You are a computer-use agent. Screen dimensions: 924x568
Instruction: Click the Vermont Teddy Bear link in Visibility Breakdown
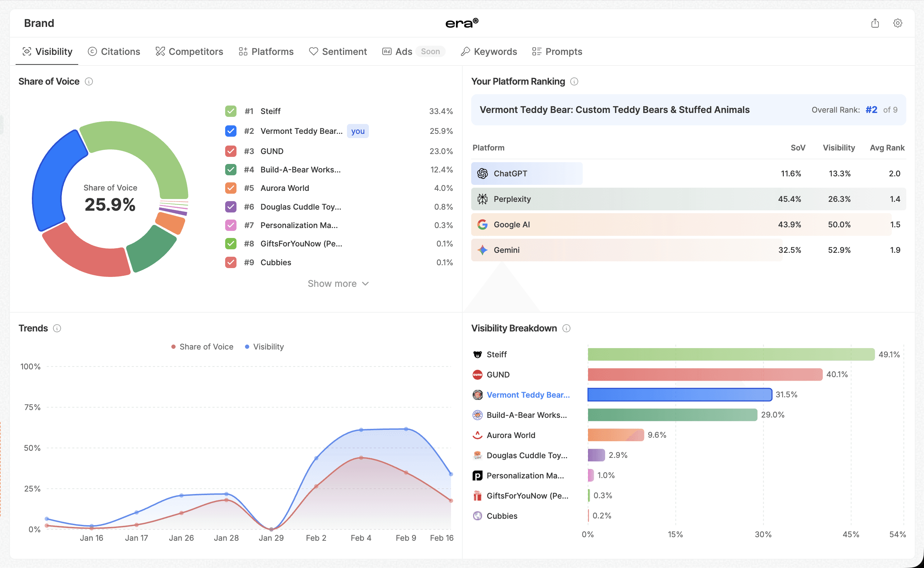(x=528, y=395)
